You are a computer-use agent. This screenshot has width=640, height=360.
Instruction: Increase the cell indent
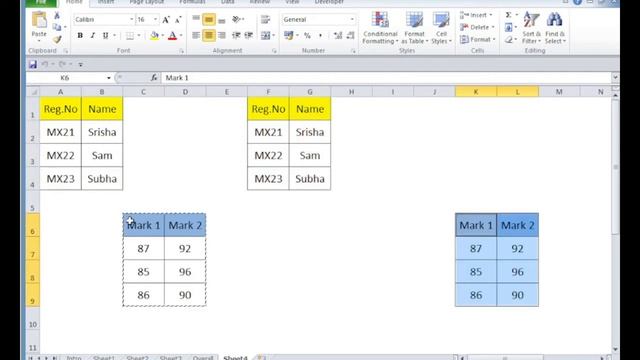tap(249, 36)
